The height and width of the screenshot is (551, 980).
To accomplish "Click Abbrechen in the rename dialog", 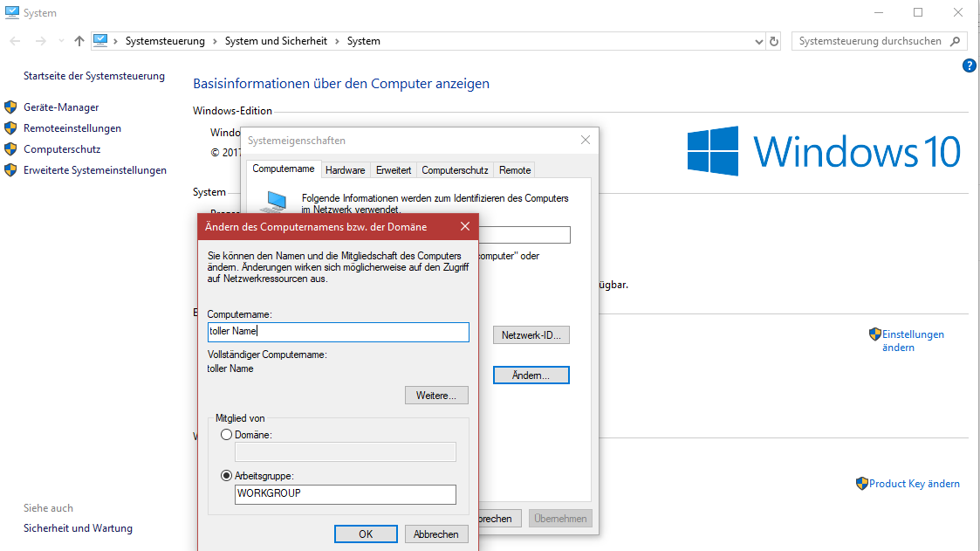I will [x=436, y=534].
